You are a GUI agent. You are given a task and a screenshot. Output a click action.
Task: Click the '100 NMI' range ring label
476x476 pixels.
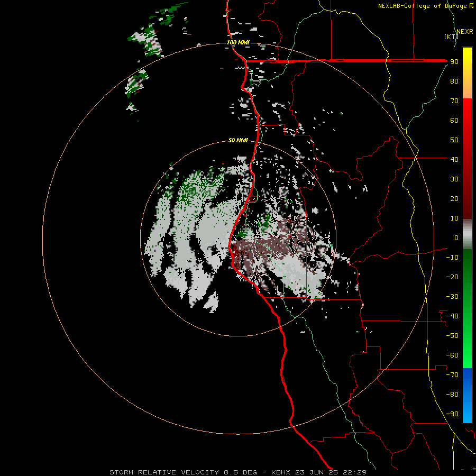click(x=238, y=42)
